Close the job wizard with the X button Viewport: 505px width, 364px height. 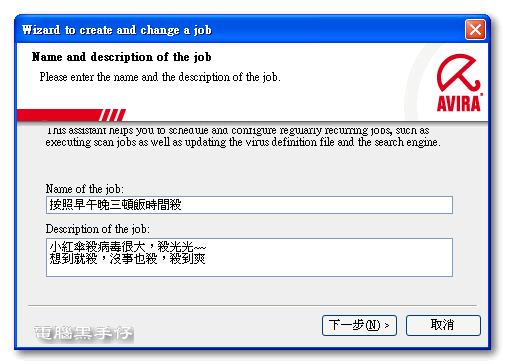[x=475, y=30]
